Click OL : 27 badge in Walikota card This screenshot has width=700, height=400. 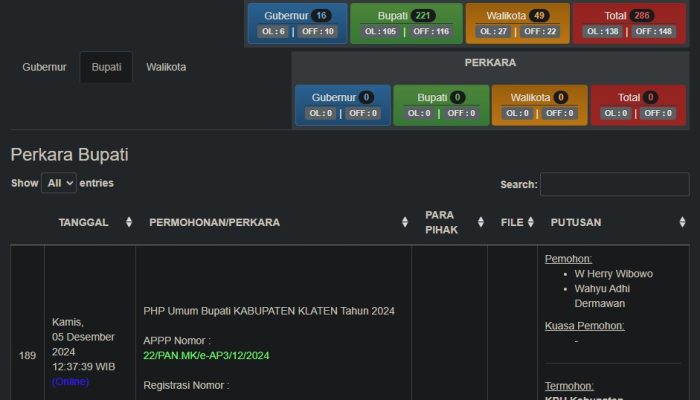pos(493,31)
